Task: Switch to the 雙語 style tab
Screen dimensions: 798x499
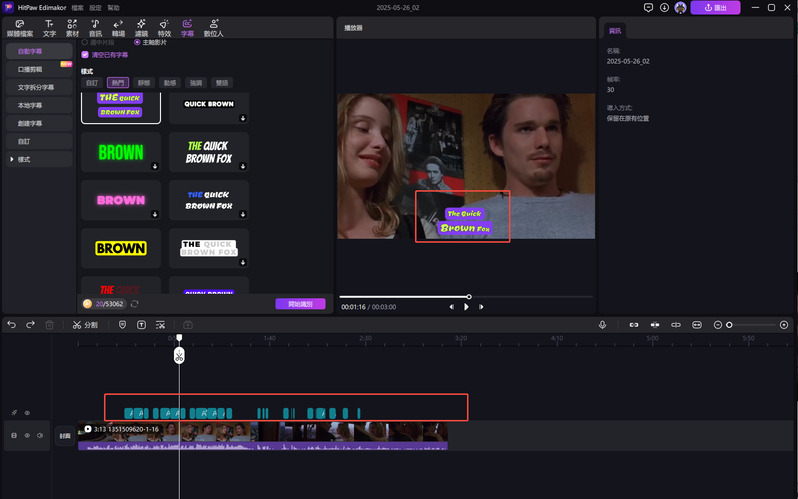Action: tap(221, 82)
